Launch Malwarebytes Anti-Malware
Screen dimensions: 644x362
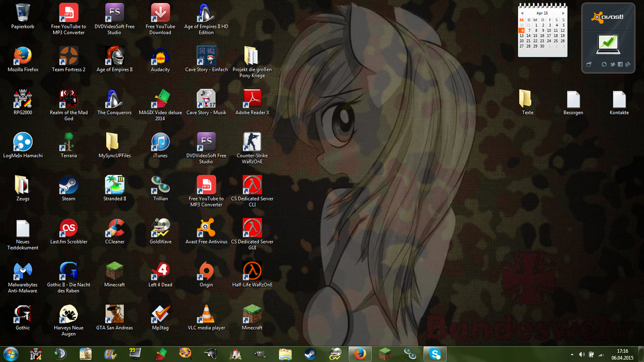[x=23, y=277]
